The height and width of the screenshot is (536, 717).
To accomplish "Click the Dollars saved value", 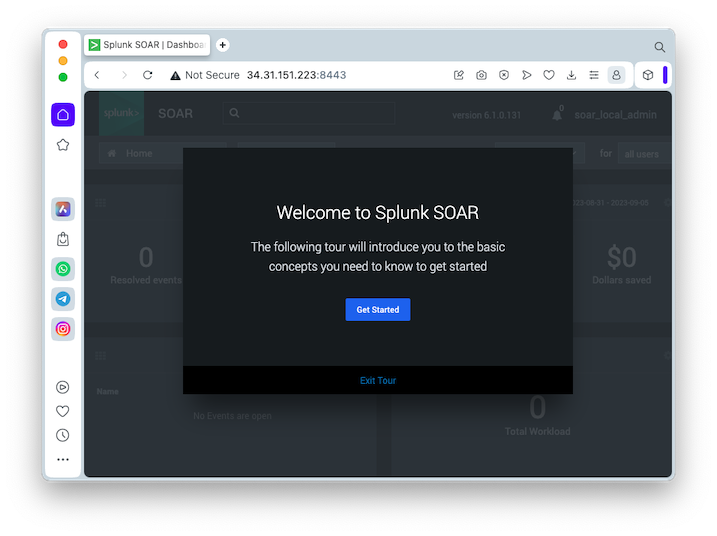I will (621, 257).
